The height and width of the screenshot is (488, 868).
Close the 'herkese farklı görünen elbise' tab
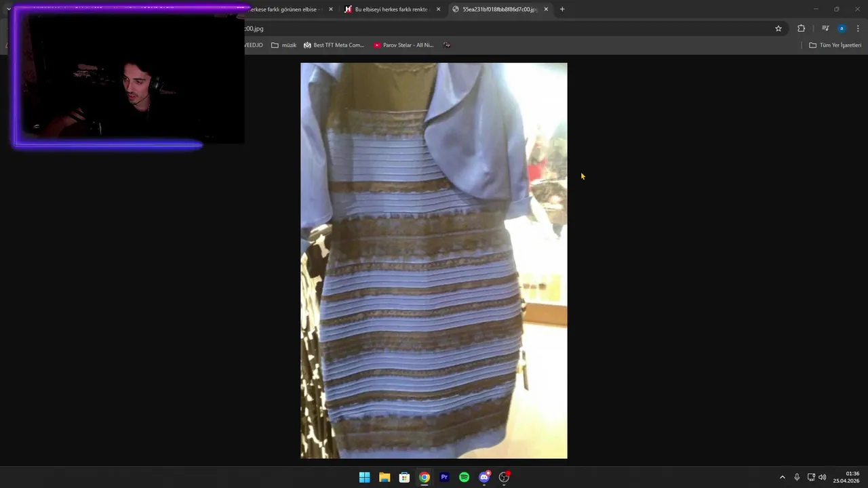point(331,9)
